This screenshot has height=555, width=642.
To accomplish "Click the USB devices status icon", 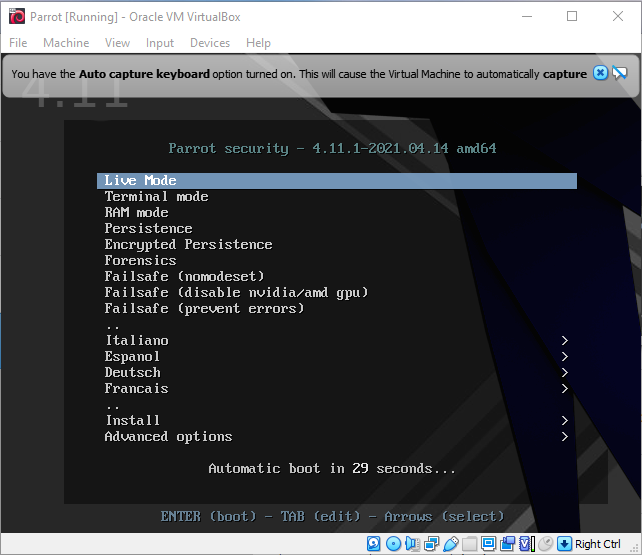I will click(450, 544).
